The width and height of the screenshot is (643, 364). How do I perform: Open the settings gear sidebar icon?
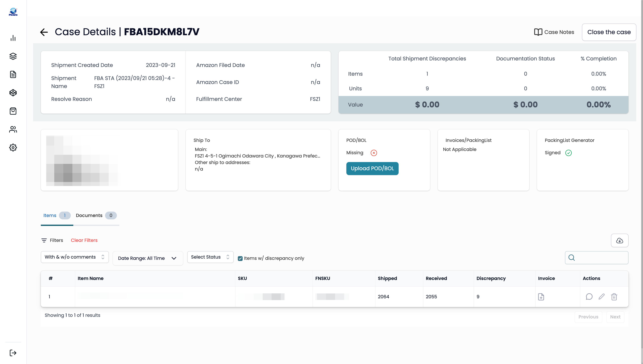pos(13,148)
